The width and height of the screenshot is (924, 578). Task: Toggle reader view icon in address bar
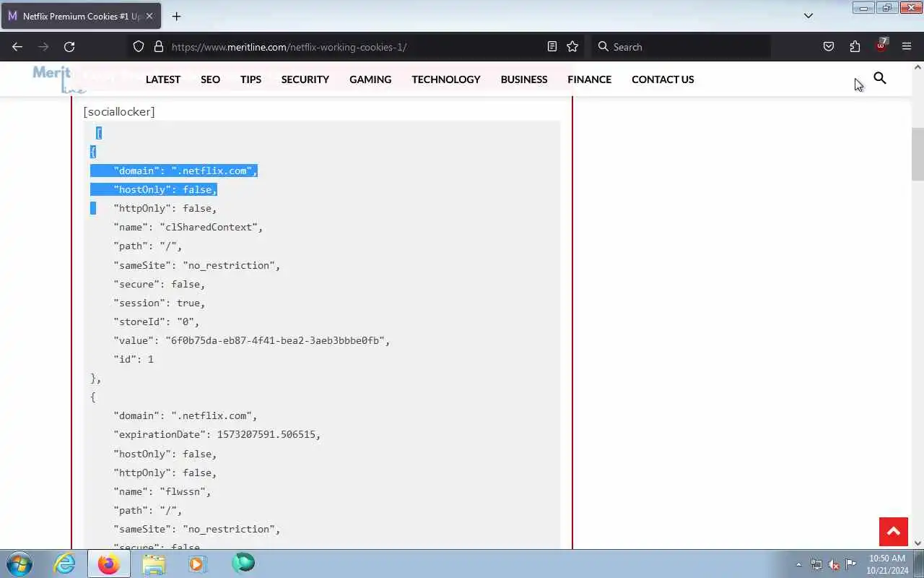click(552, 47)
